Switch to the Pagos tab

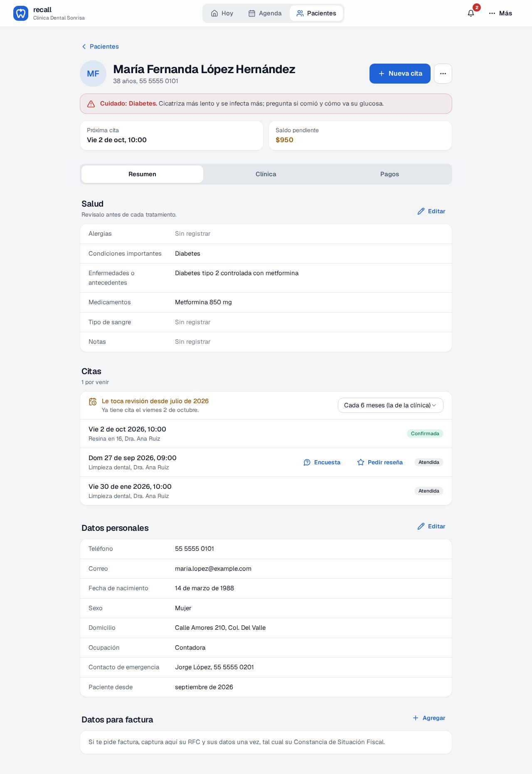click(389, 174)
